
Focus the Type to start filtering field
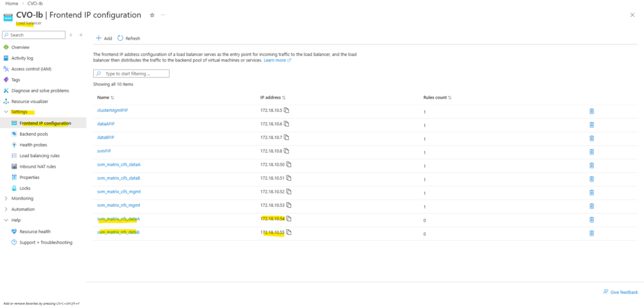point(131,74)
